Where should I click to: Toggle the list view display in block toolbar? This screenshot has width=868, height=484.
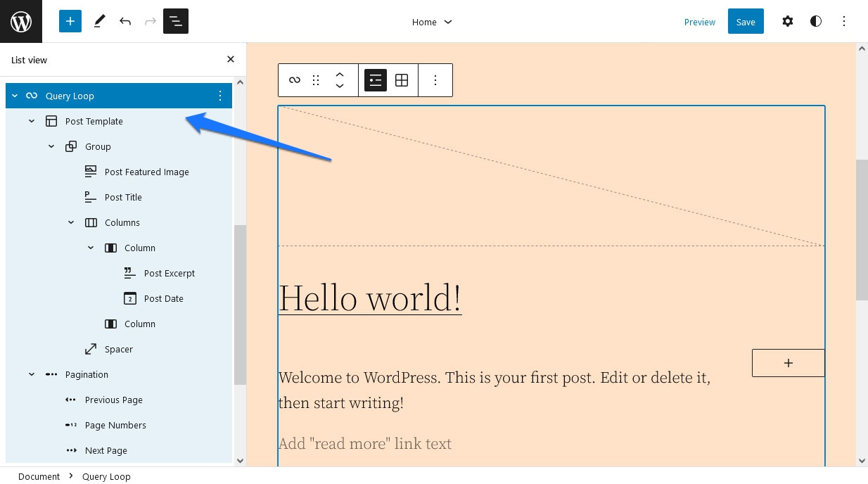[375, 80]
